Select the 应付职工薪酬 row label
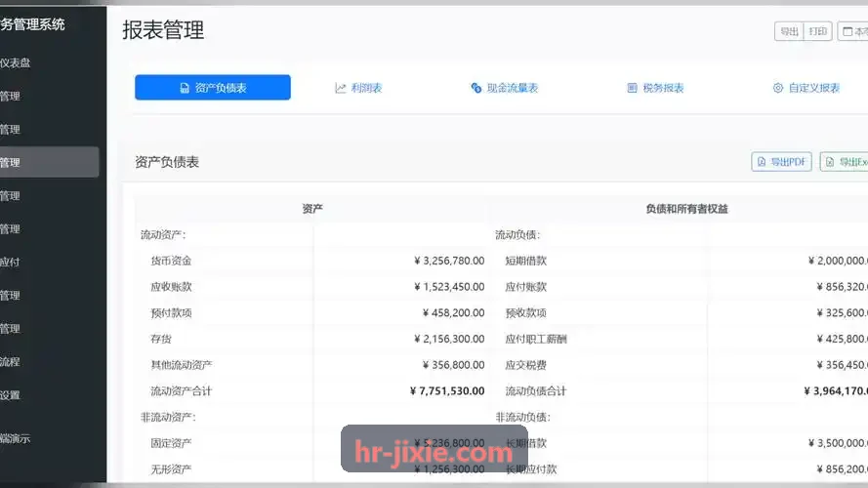The height and width of the screenshot is (488, 868). 536,339
